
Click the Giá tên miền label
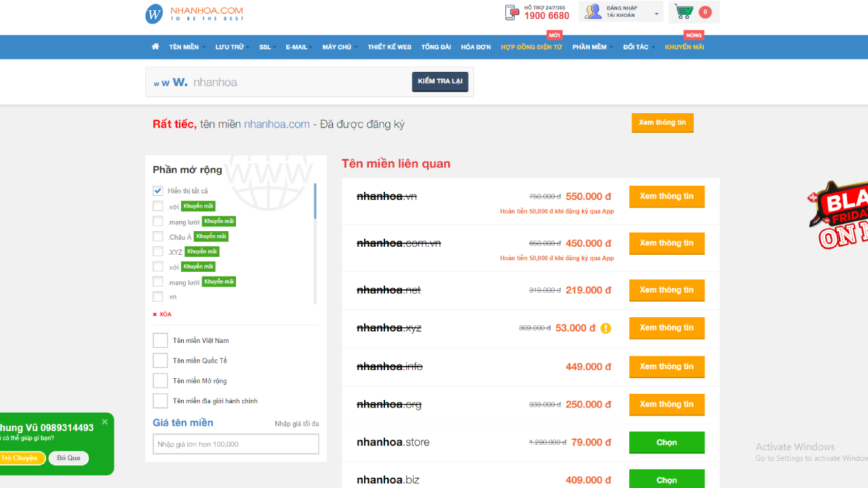tap(183, 423)
